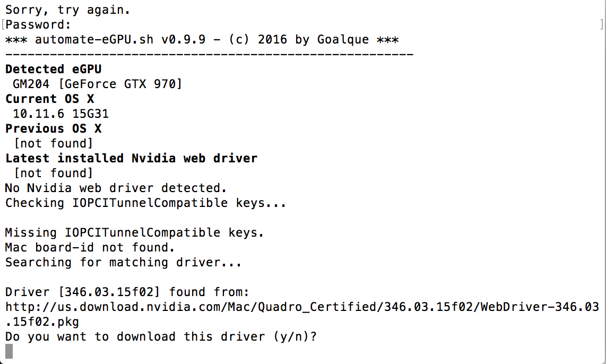This screenshot has height=364, width=606.
Task: Click the 'Do you want to download this driver (y/n)?' prompt
Action: pos(161,336)
